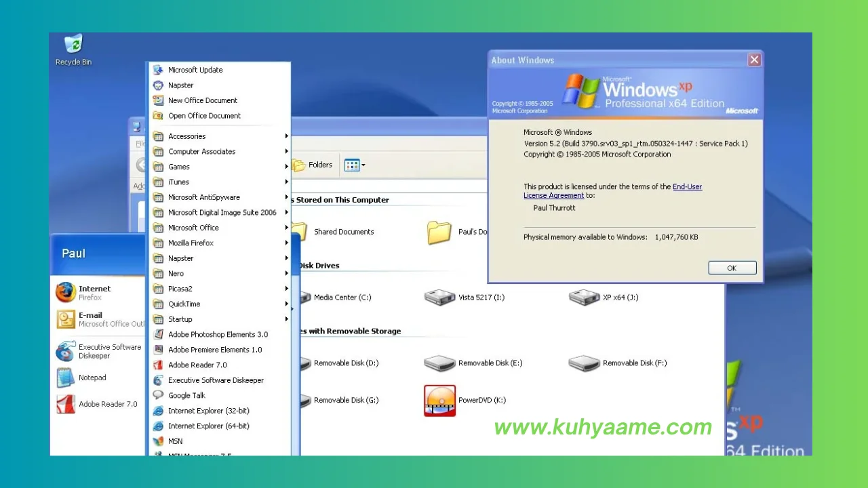
Task: Select the Removable Disk (F:) icon
Action: (584, 363)
